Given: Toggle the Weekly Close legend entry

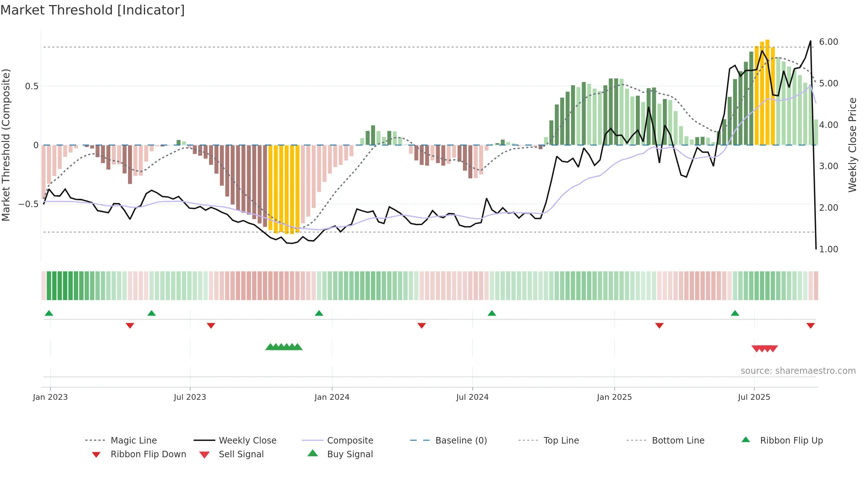Looking at the screenshot, I should point(235,440).
